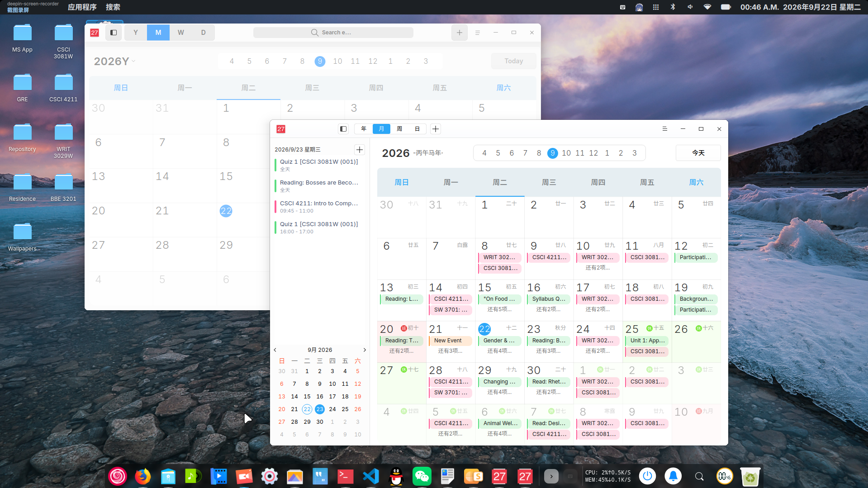Click the plus button in background calendar toolbar
This screenshot has height=488, width=868.
(x=460, y=33)
